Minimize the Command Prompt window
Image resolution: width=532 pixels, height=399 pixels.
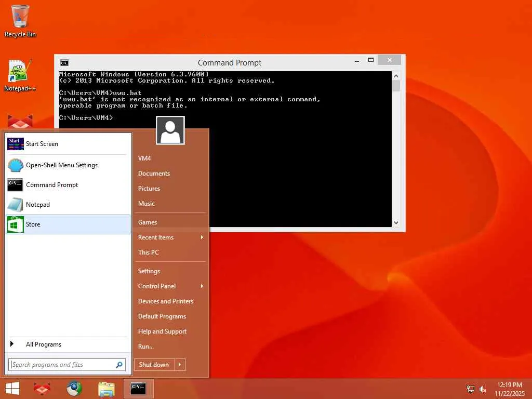(357, 61)
